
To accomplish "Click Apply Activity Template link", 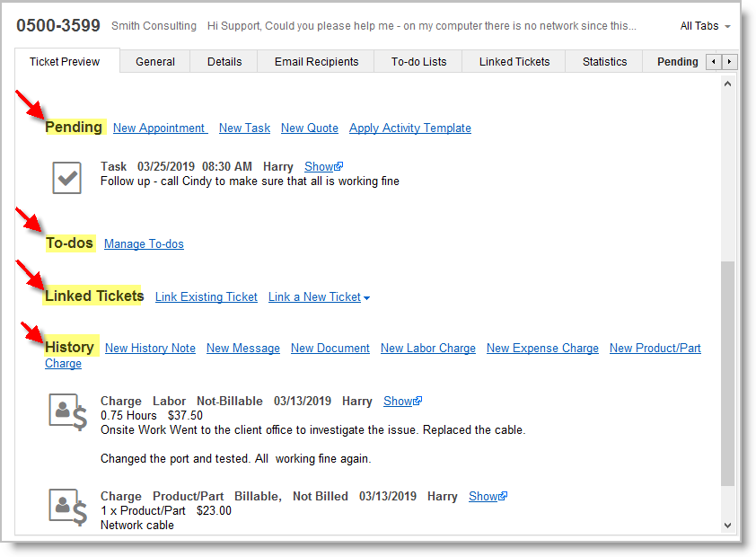I will (x=409, y=128).
